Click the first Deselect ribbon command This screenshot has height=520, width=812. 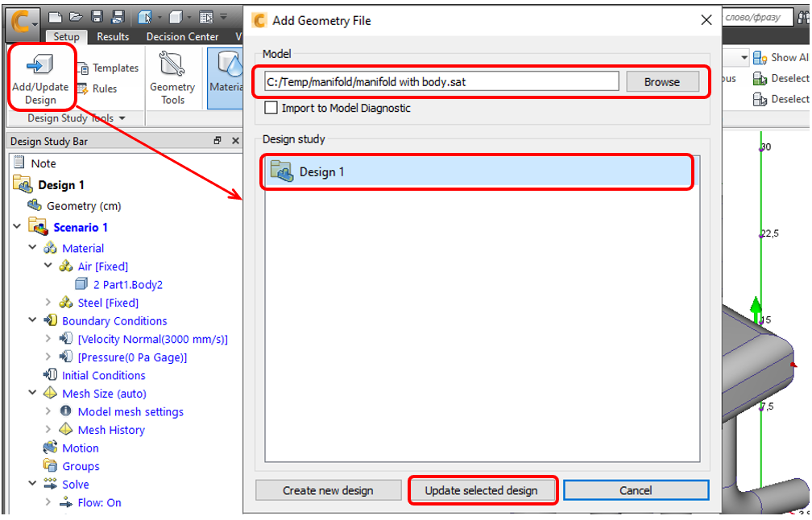tap(781, 78)
